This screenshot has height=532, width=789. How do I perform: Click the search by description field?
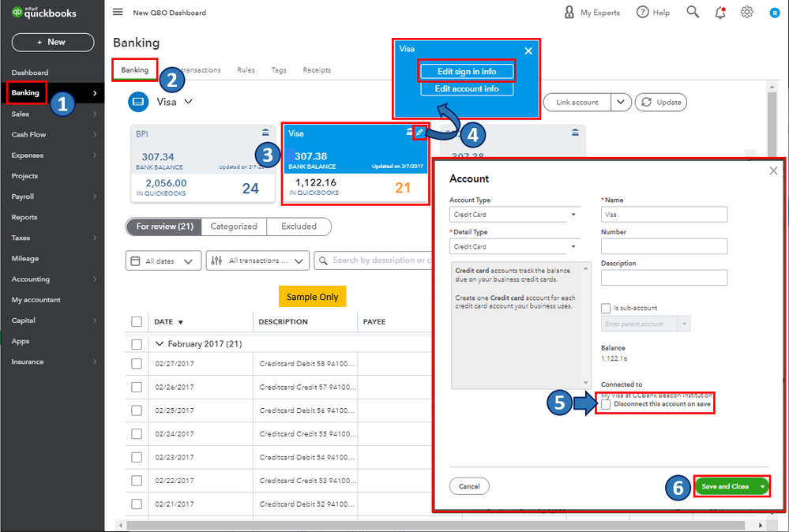point(374,260)
